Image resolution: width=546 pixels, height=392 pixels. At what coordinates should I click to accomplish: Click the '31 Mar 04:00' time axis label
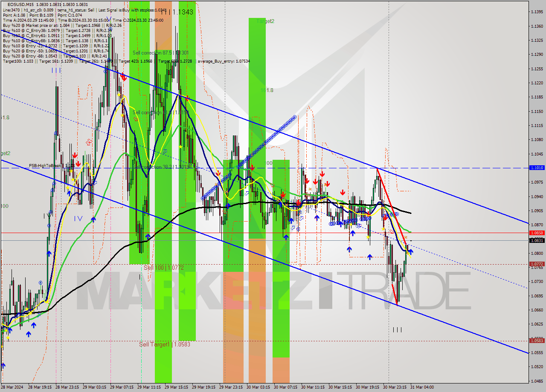[x=422, y=387]
